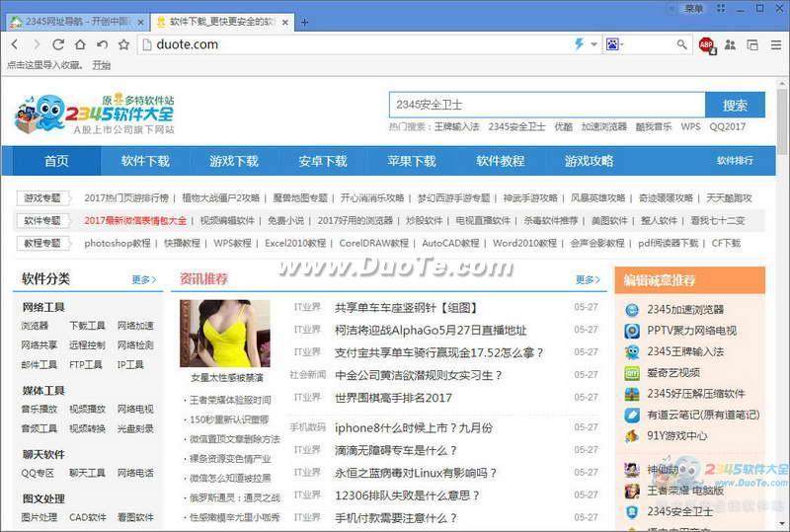Click 开始 import bookmarks link

coord(102,65)
